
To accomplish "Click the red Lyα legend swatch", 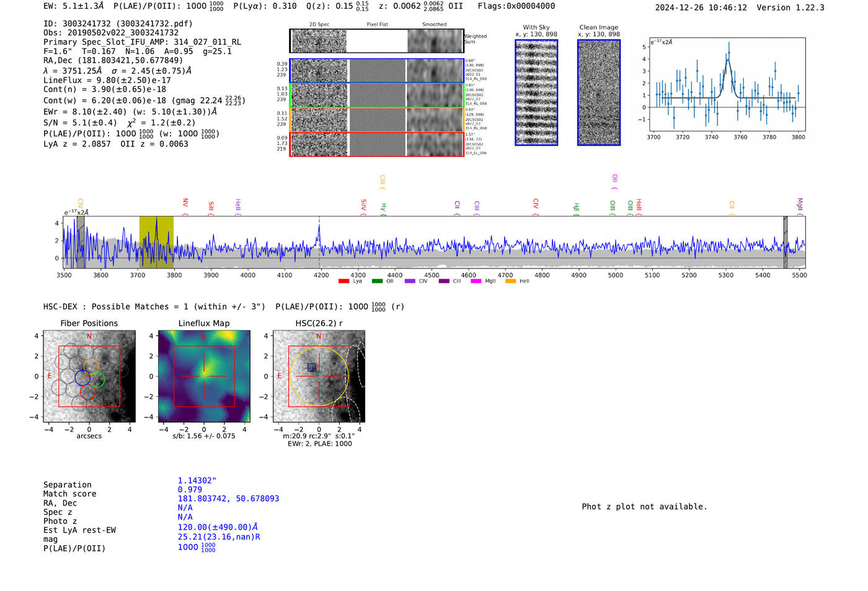I will click(x=343, y=281).
